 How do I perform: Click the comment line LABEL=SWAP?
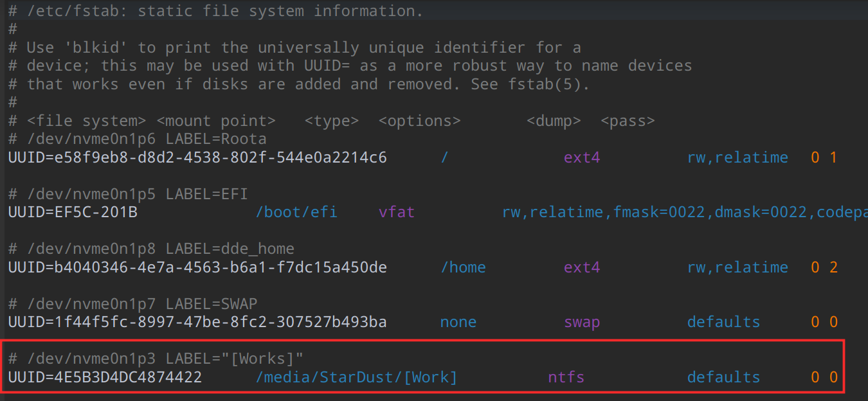tap(132, 303)
